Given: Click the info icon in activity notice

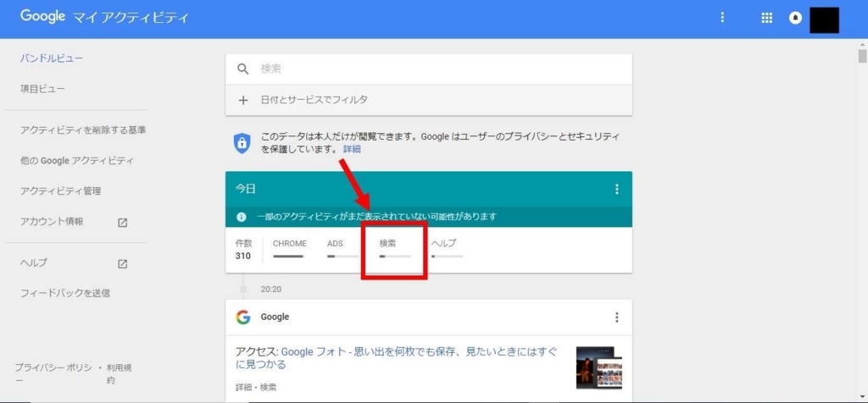Looking at the screenshot, I should (242, 217).
